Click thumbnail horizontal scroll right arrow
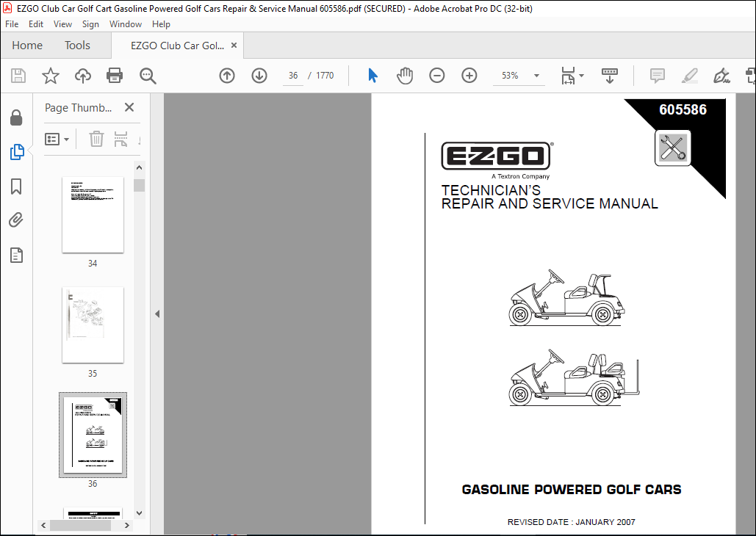The height and width of the screenshot is (536, 756). pyautogui.click(x=127, y=526)
